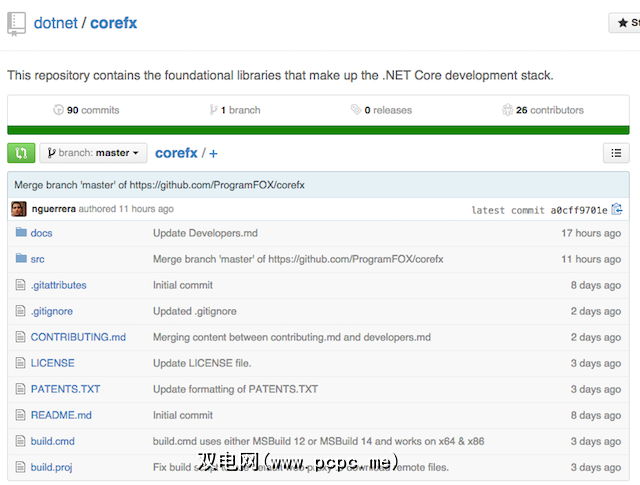Open the README.md file
This screenshot has width=640, height=485.
pyautogui.click(x=61, y=415)
